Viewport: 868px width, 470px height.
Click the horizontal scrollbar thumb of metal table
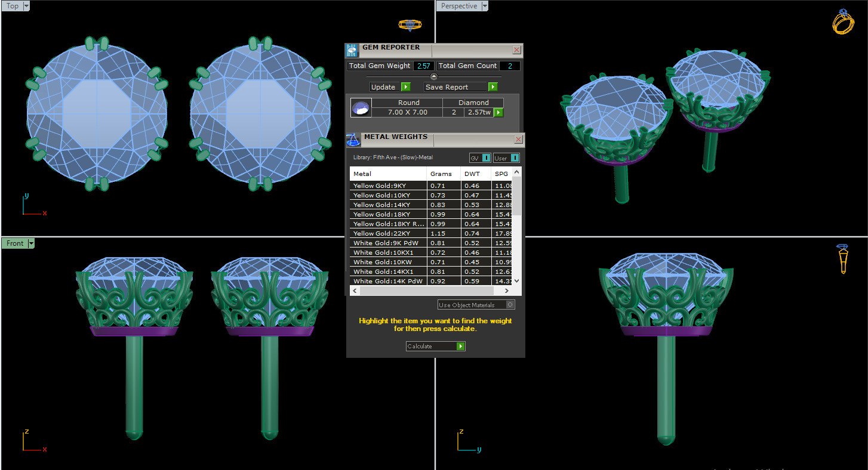point(426,290)
